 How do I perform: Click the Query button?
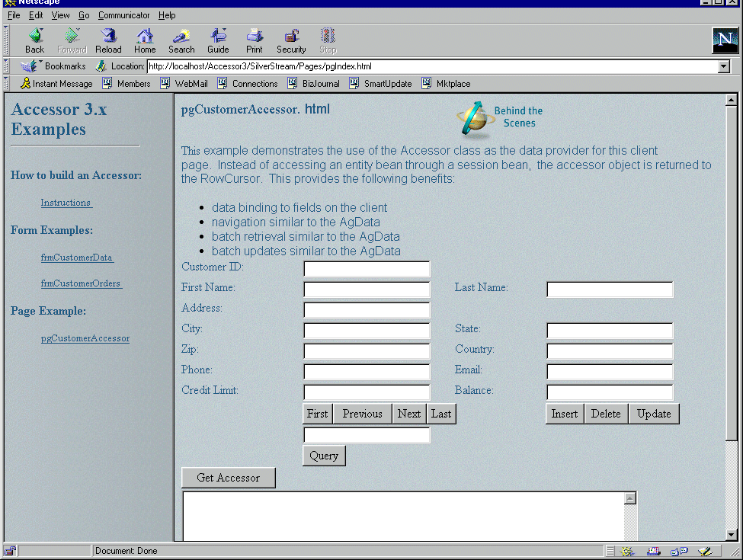324,456
